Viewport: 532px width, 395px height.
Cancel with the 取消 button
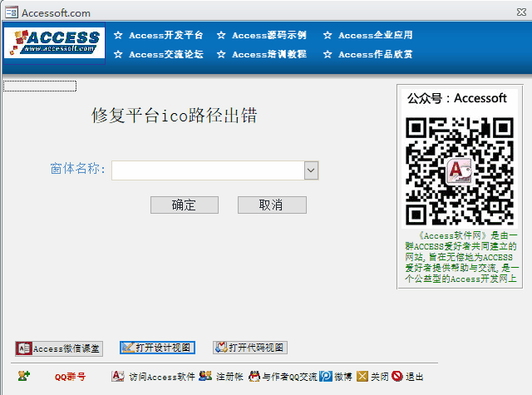click(x=272, y=205)
